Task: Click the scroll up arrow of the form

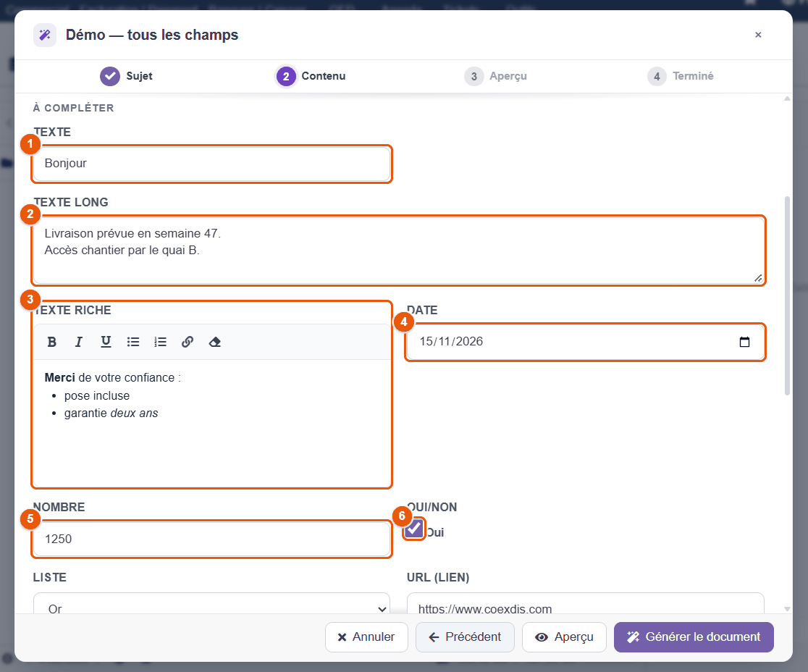Action: tap(787, 98)
